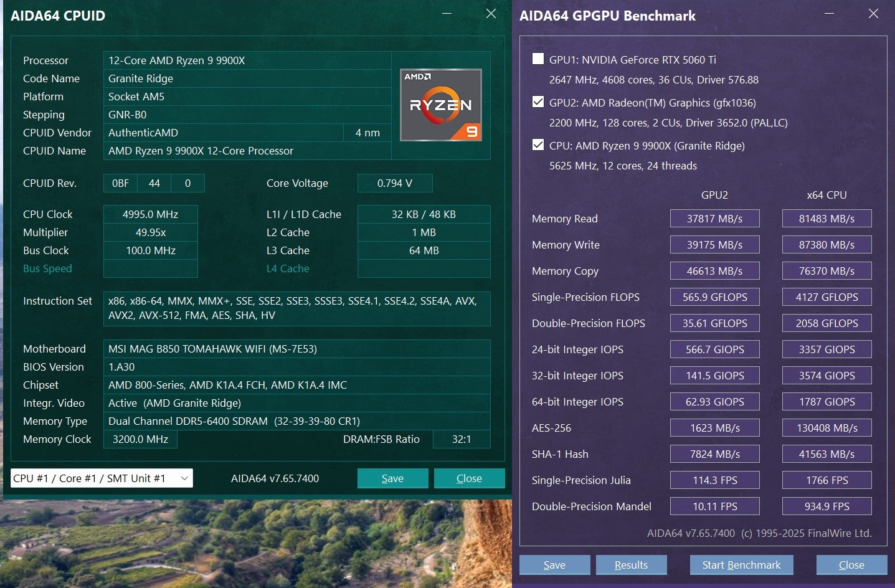Click the AMD Ryzen 9 logo badge
The width and height of the screenshot is (895, 588).
coord(441,105)
